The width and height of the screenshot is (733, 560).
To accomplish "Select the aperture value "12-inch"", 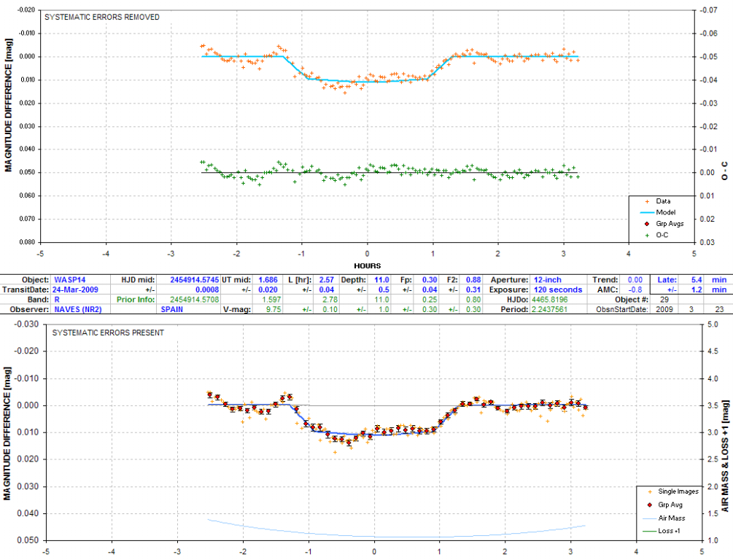I will [548, 279].
